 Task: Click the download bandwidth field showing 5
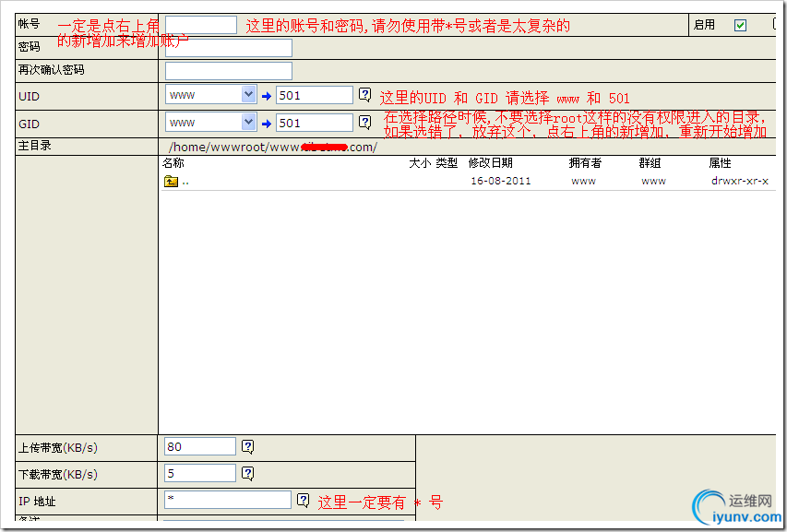(x=200, y=473)
